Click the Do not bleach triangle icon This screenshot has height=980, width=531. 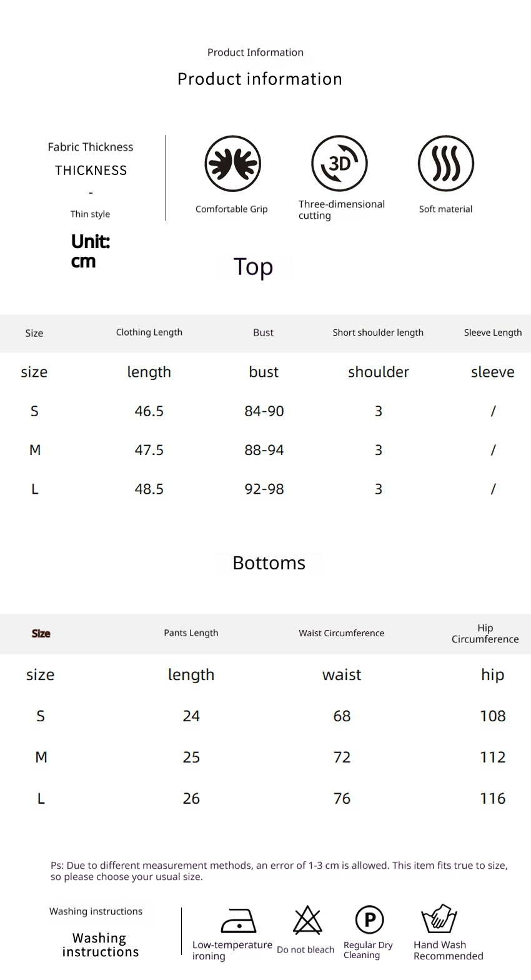click(x=307, y=919)
